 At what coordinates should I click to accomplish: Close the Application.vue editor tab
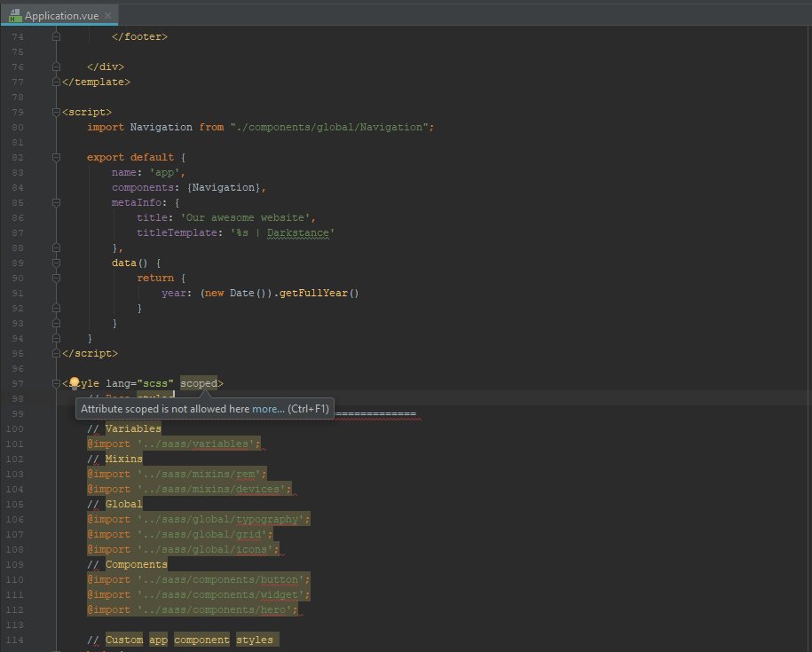(x=107, y=16)
